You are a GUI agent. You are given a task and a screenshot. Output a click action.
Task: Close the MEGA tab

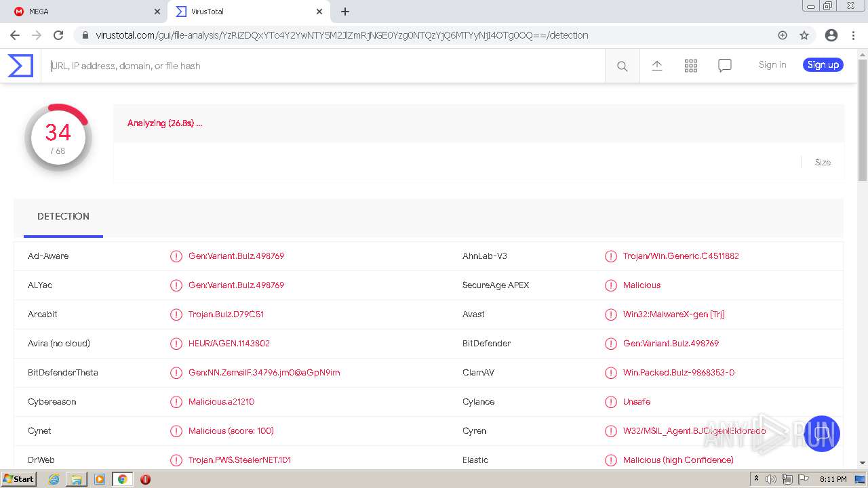point(157,12)
